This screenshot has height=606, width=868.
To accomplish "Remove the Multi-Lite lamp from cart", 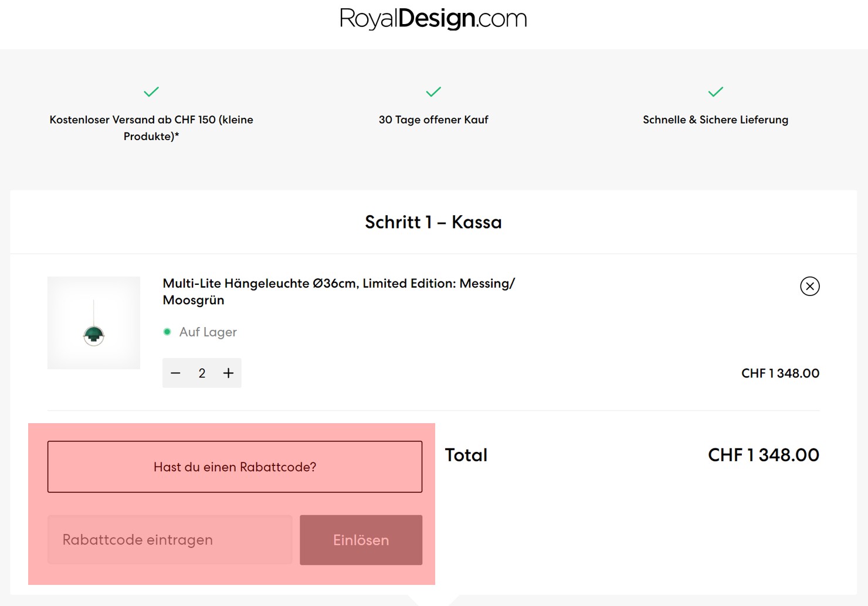I will coord(809,286).
